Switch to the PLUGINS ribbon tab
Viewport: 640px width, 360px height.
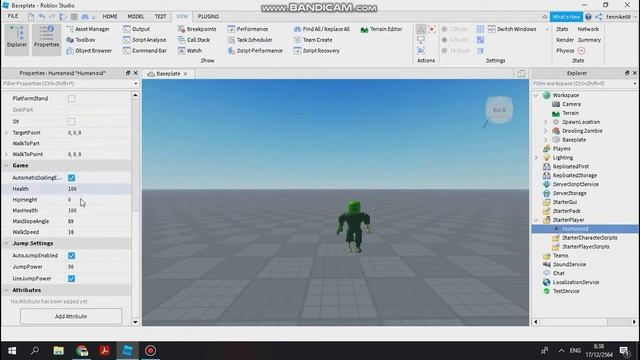point(208,16)
